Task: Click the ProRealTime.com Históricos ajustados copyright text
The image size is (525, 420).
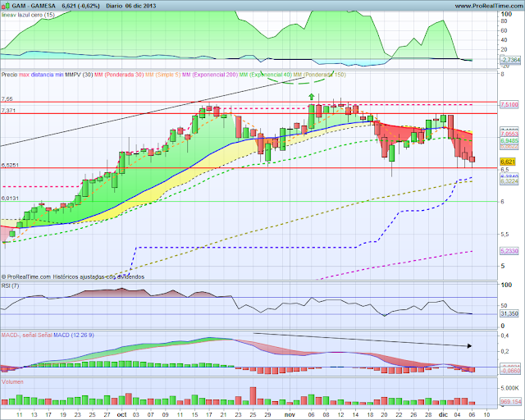Action: tap(73, 276)
